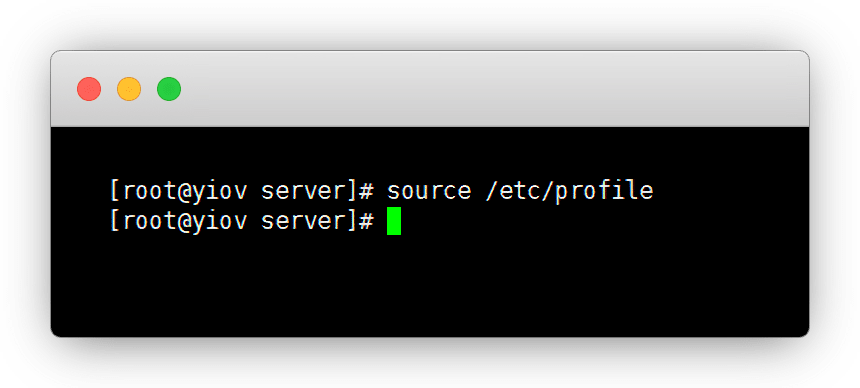The image size is (860, 388).
Task: Click "server" on the first prompt line
Action: (x=303, y=191)
